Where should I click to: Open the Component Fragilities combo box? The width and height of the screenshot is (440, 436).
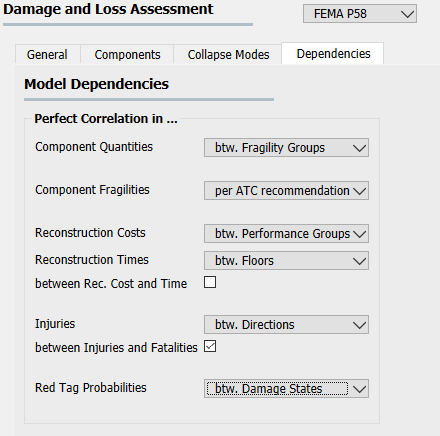[286, 191]
